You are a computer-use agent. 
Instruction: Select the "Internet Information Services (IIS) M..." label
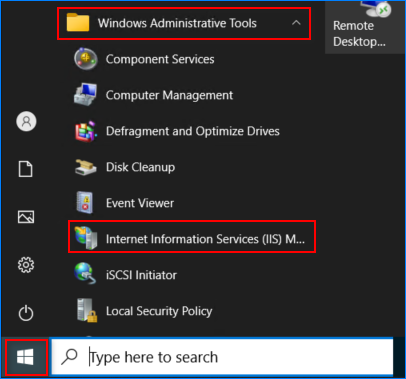pyautogui.click(x=205, y=239)
